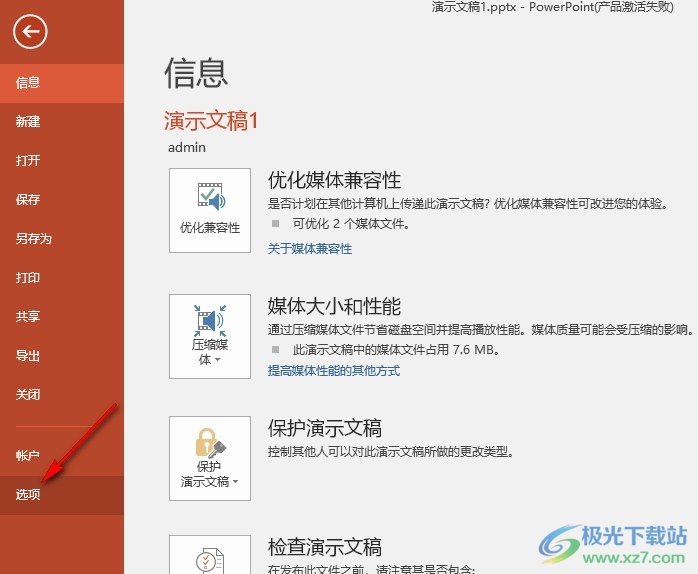The height and width of the screenshot is (574, 698).
Task: Click the 检查演示文稿 heading
Action: pos(325,547)
